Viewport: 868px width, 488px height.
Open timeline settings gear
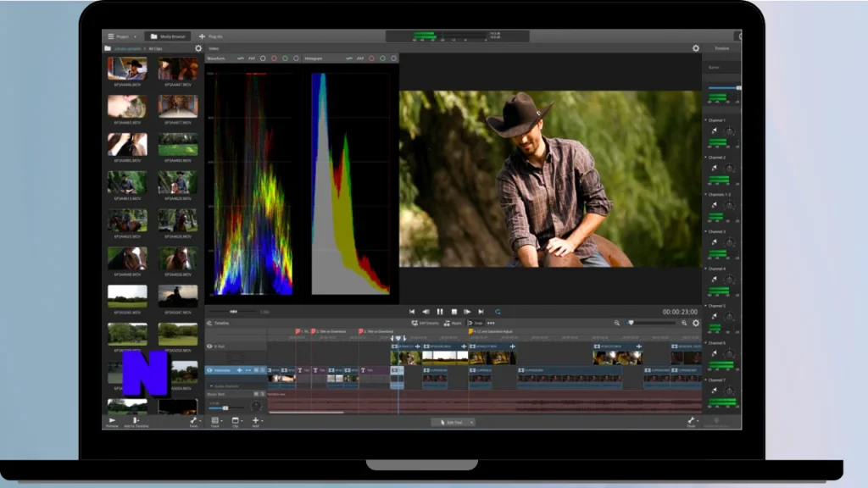pyautogui.click(x=696, y=323)
